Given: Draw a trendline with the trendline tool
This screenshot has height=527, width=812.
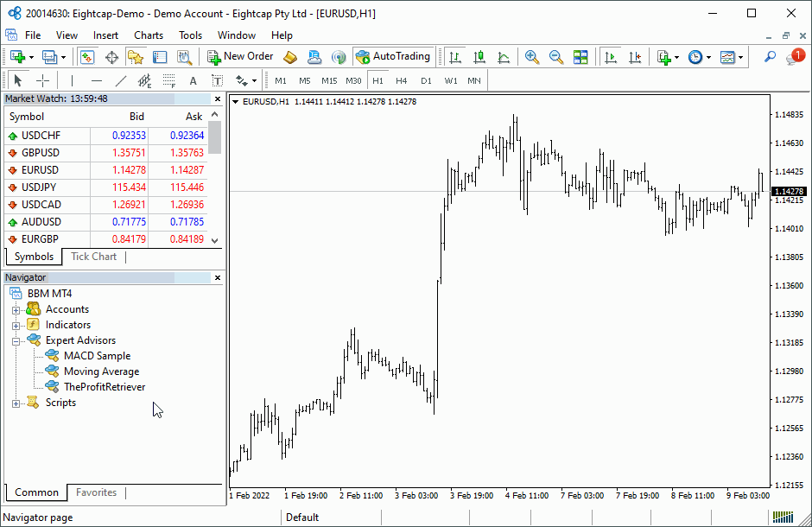Looking at the screenshot, I should (x=121, y=81).
